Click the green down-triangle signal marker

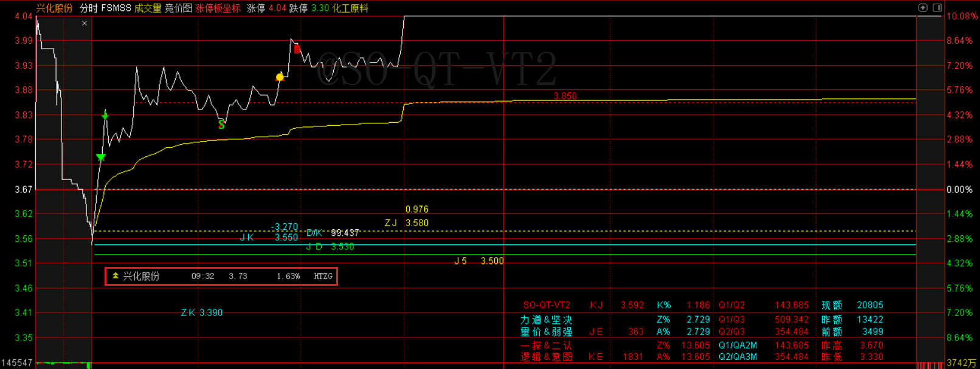click(x=101, y=157)
